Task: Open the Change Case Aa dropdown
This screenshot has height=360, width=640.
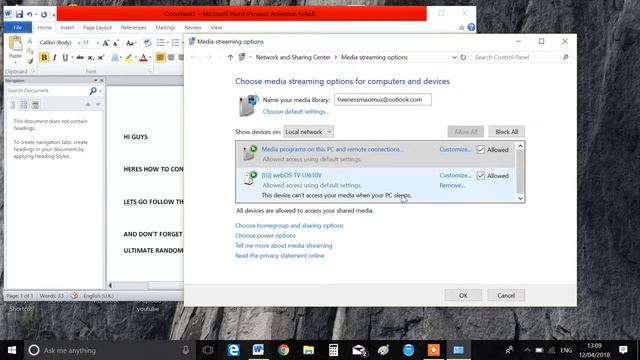Action: [131, 43]
